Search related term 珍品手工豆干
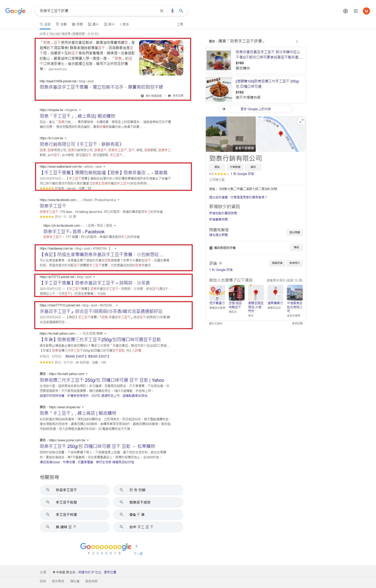 (x=74, y=490)
